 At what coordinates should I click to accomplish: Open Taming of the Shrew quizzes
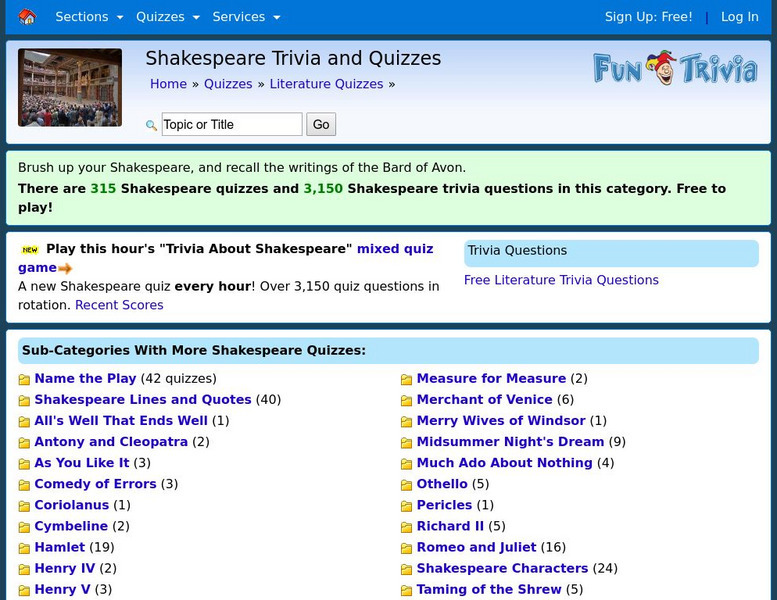point(489,590)
